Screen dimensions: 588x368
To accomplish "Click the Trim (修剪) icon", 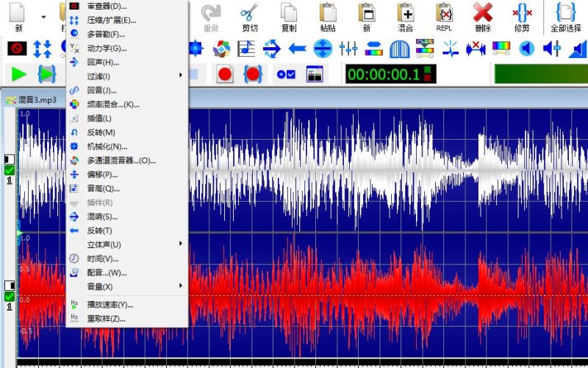I will point(522,13).
